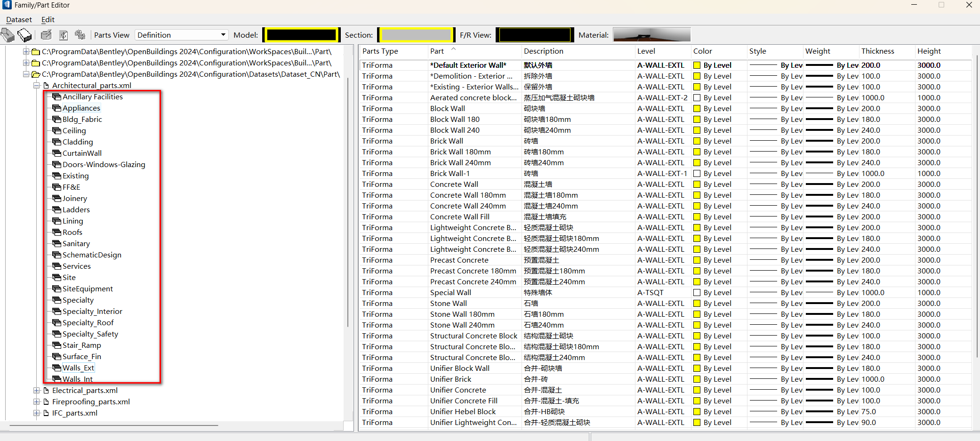Click the Material preview thumbnail
The width and height of the screenshot is (980, 441).
(651, 35)
